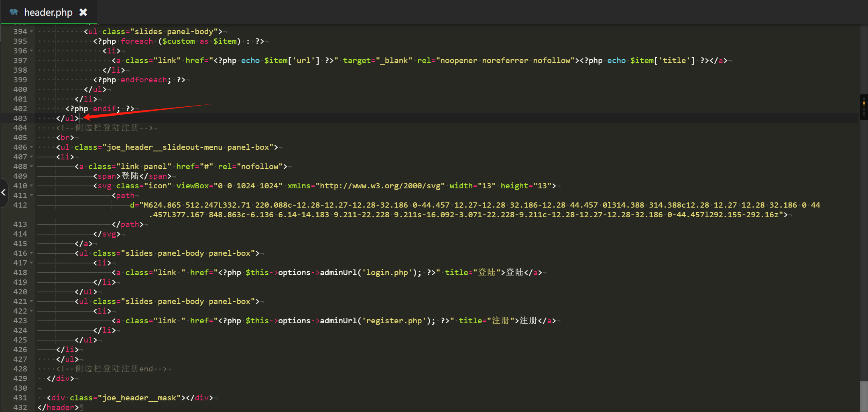The image size is (868, 412).
Task: Collapse code fold on line 421
Action: tap(31, 301)
